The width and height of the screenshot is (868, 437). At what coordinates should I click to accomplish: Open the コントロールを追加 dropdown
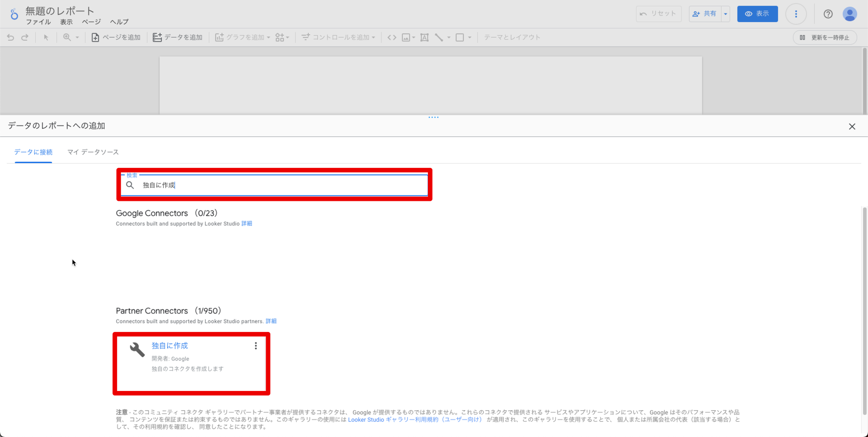tap(338, 37)
